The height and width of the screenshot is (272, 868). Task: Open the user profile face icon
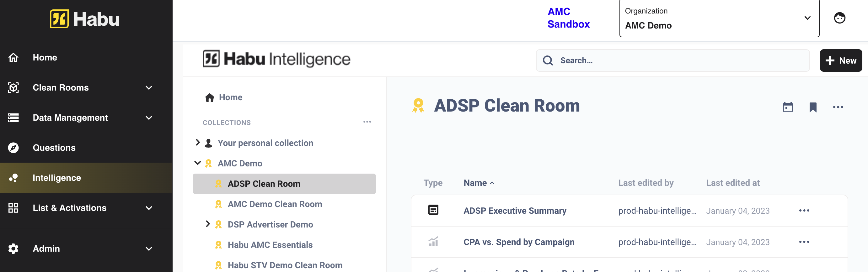tap(839, 18)
